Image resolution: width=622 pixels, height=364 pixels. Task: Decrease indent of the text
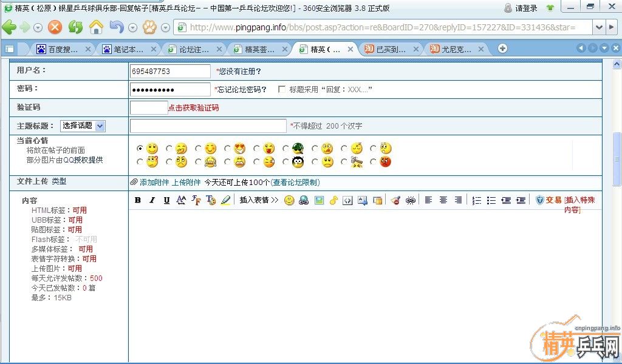click(506, 200)
